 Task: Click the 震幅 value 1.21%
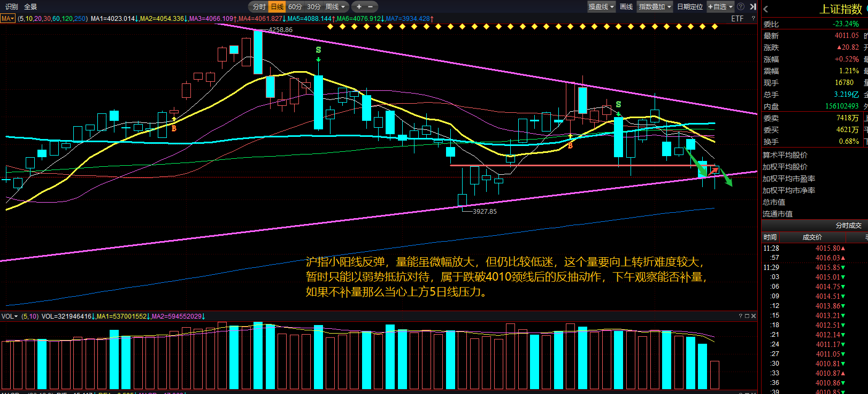tap(849, 71)
